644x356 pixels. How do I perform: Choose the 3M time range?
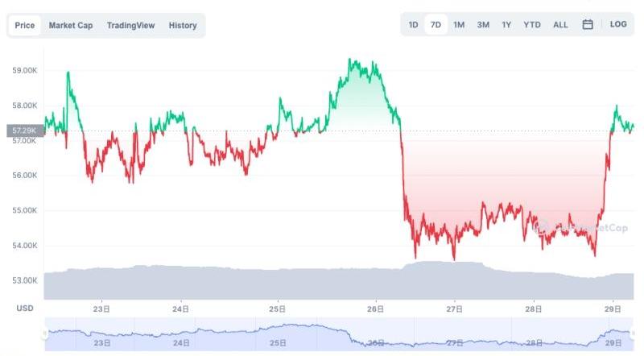483,25
